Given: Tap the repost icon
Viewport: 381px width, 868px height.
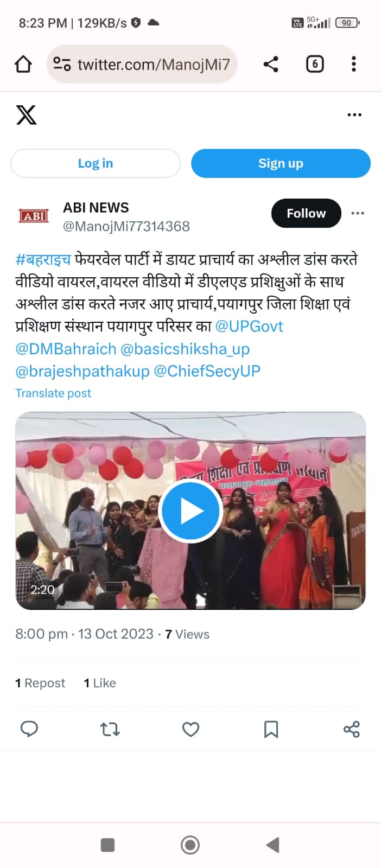Looking at the screenshot, I should pyautogui.click(x=110, y=729).
